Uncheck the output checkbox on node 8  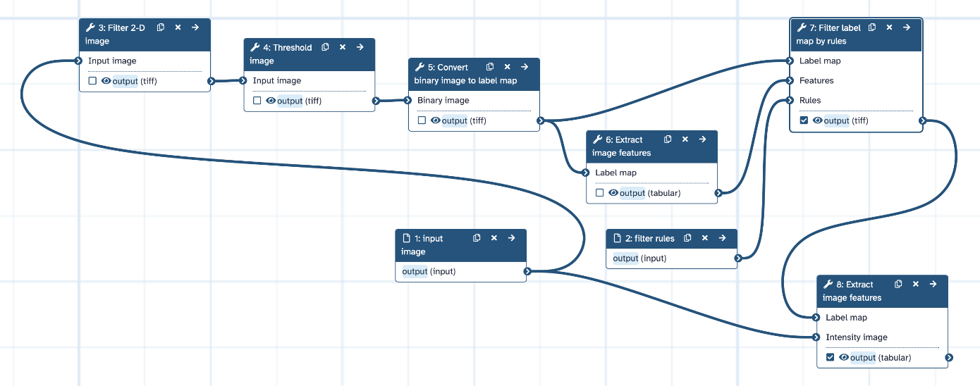(x=830, y=358)
